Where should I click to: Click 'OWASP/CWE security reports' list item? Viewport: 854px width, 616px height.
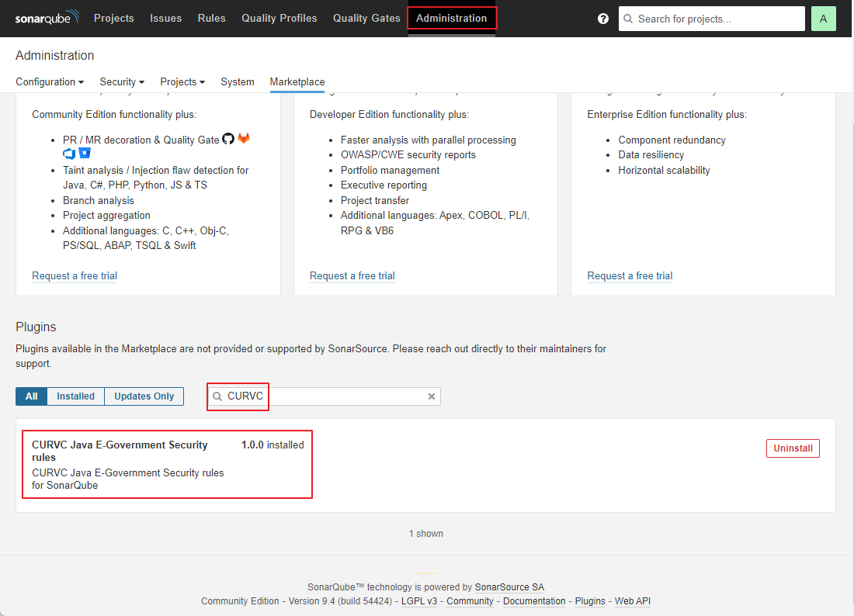pyautogui.click(x=408, y=155)
